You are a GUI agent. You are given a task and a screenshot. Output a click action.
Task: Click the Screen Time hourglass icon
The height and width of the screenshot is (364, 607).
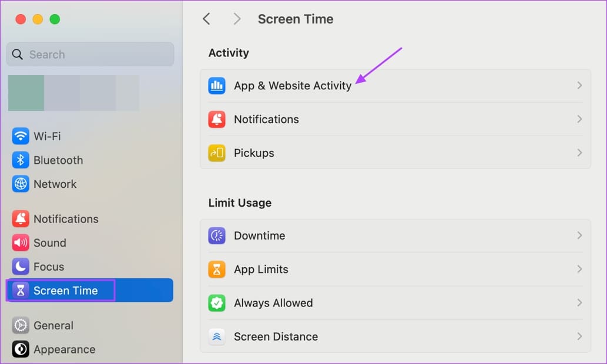[x=21, y=290]
